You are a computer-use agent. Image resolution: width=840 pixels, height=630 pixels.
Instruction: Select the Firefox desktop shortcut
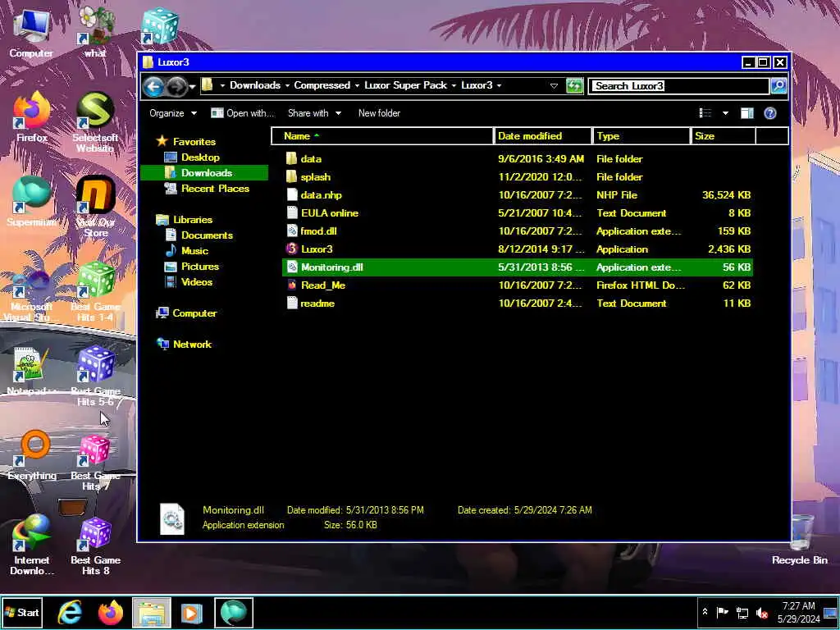pyautogui.click(x=32, y=116)
